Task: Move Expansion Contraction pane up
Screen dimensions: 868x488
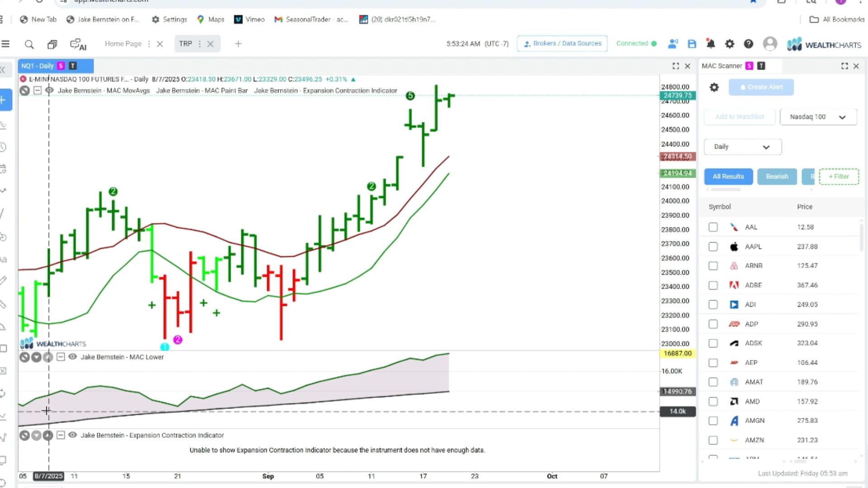Action: point(48,436)
